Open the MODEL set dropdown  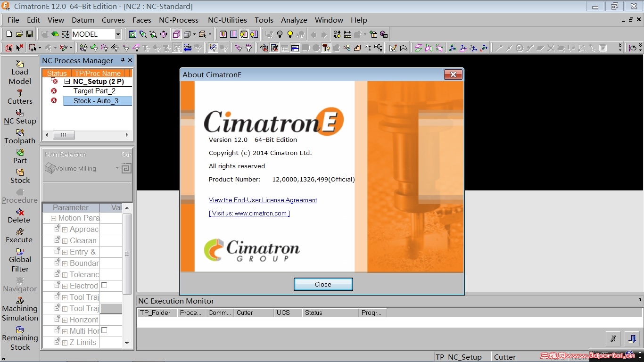118,34
